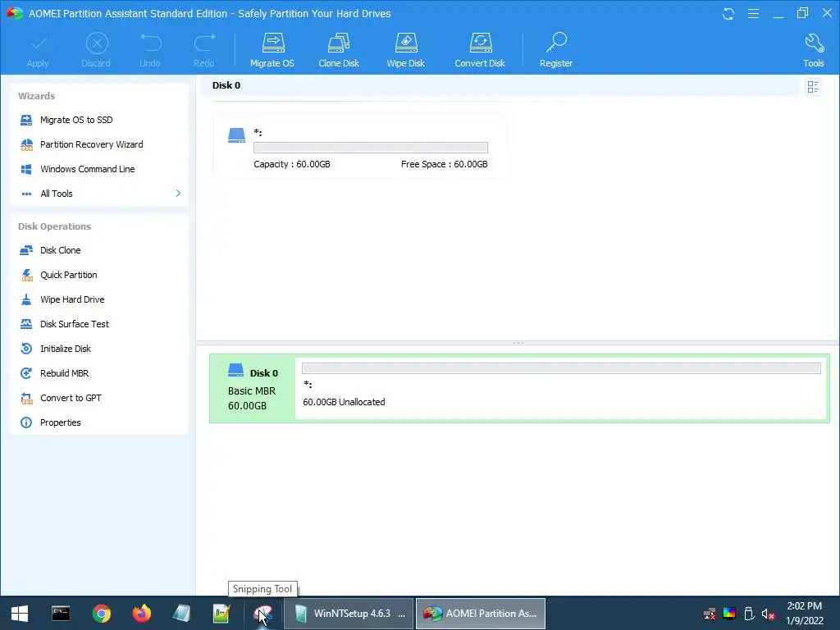The image size is (840, 630).
Task: Expand the All Tools chevron arrow
Action: point(178,193)
